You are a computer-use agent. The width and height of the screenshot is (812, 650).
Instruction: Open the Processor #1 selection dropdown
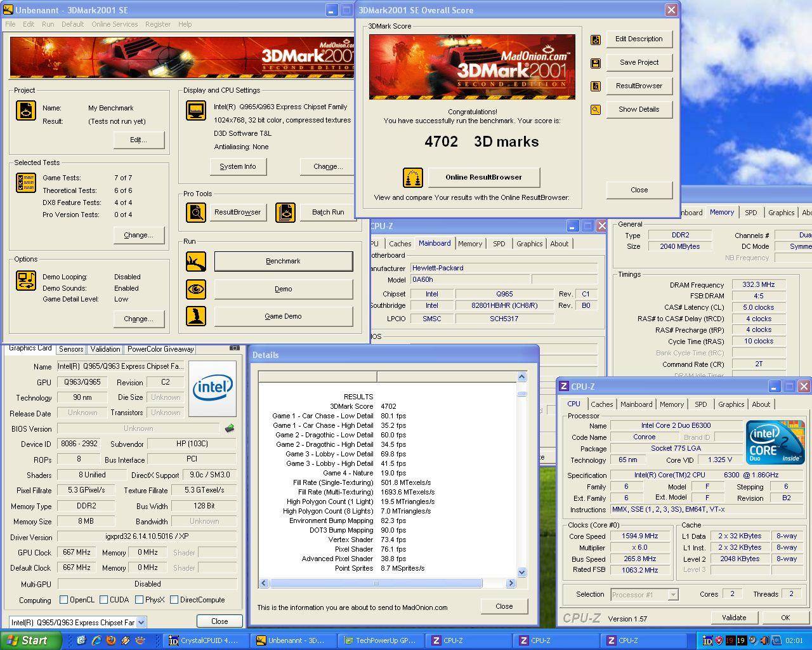673,595
